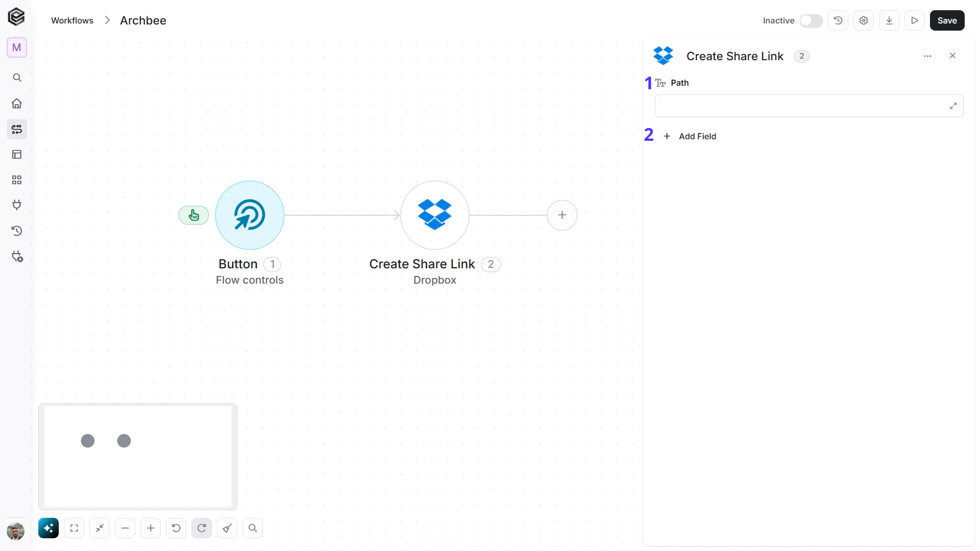Image resolution: width=980 pixels, height=551 pixels.
Task: Fit the canvas to view
Action: (74, 528)
